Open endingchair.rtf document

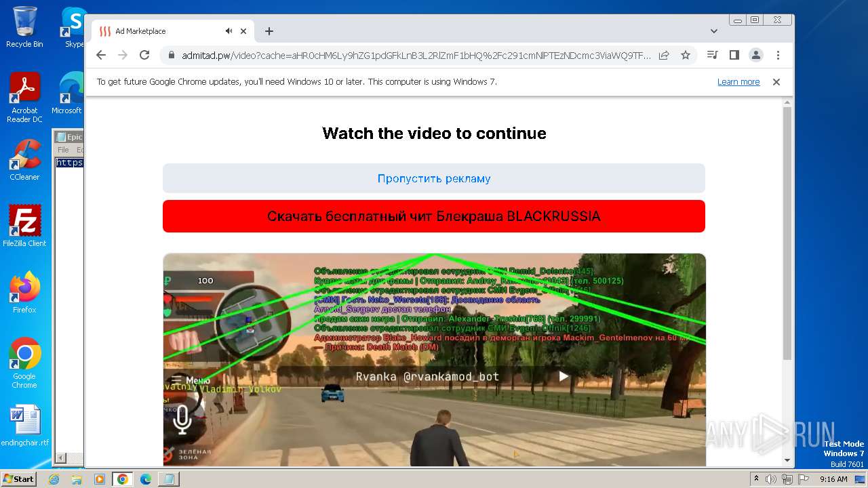pyautogui.click(x=24, y=426)
